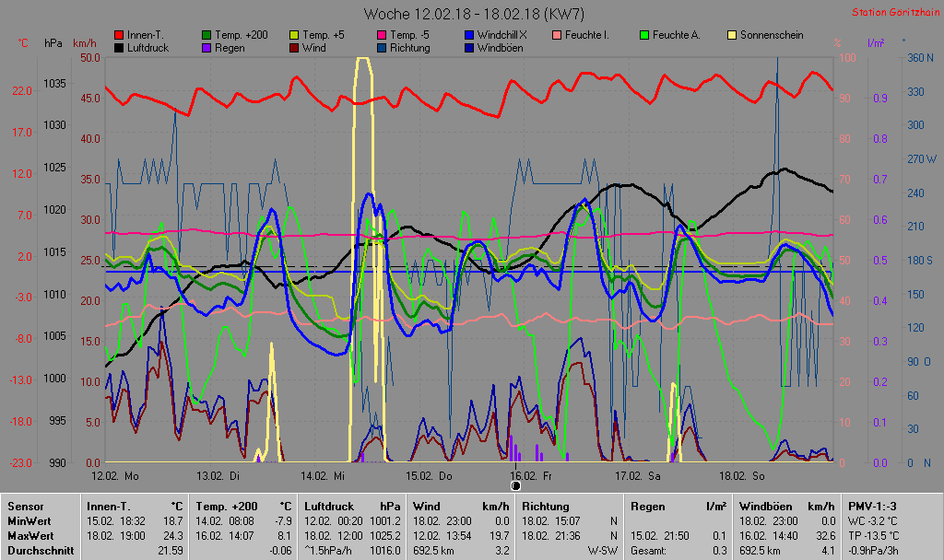Click the Windböen maximum value 32.6
Screen dimensions: 944x560
825,535
